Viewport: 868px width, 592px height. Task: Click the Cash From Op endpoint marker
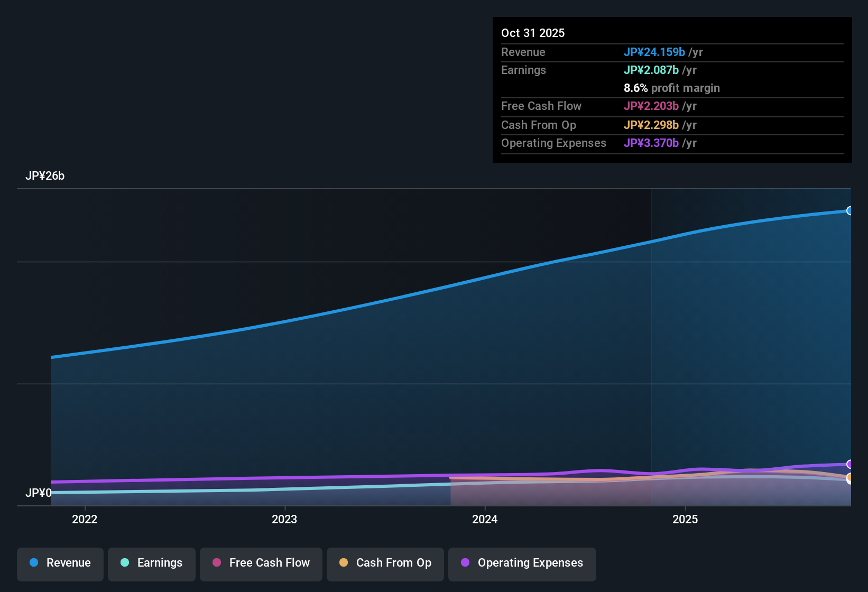tap(849, 478)
